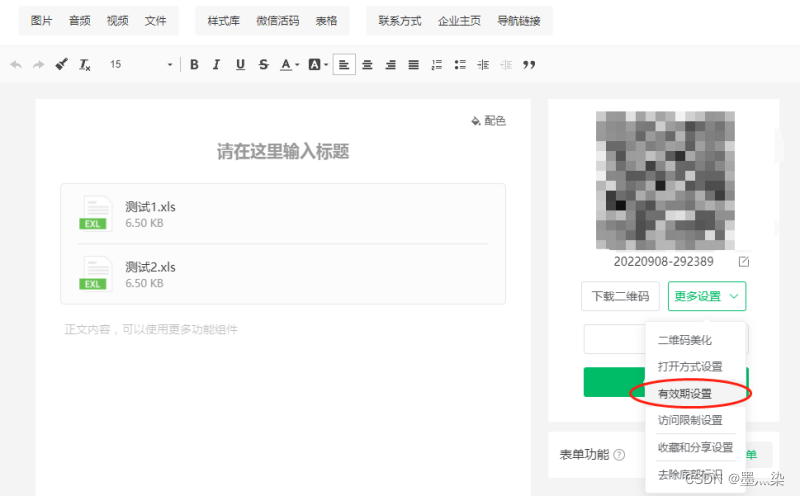Screen dimensions: 800x496
Task: Decrease paragraph indent
Action: click(x=506, y=65)
